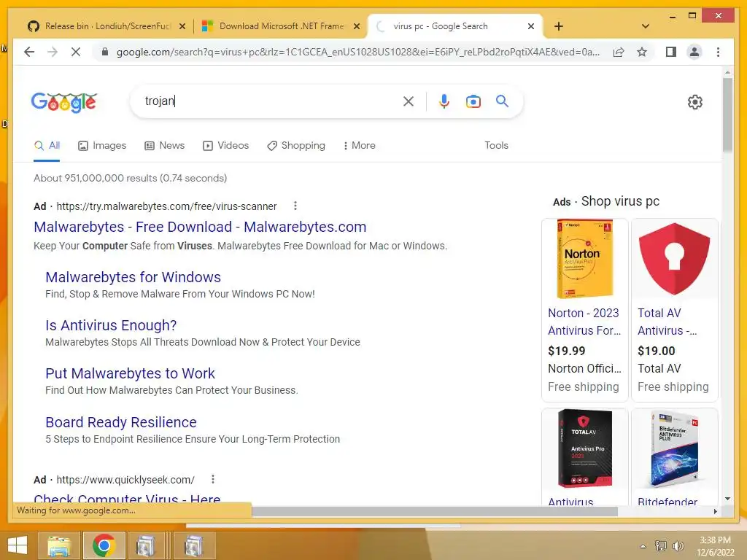View the Total AV red shield image
The height and width of the screenshot is (560, 747).
(x=674, y=259)
